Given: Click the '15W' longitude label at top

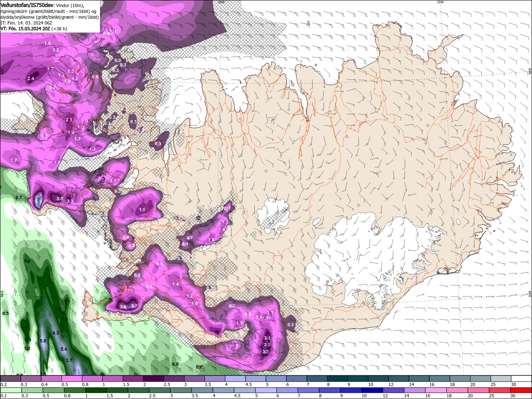Looking at the screenshot, I should 440,2.
